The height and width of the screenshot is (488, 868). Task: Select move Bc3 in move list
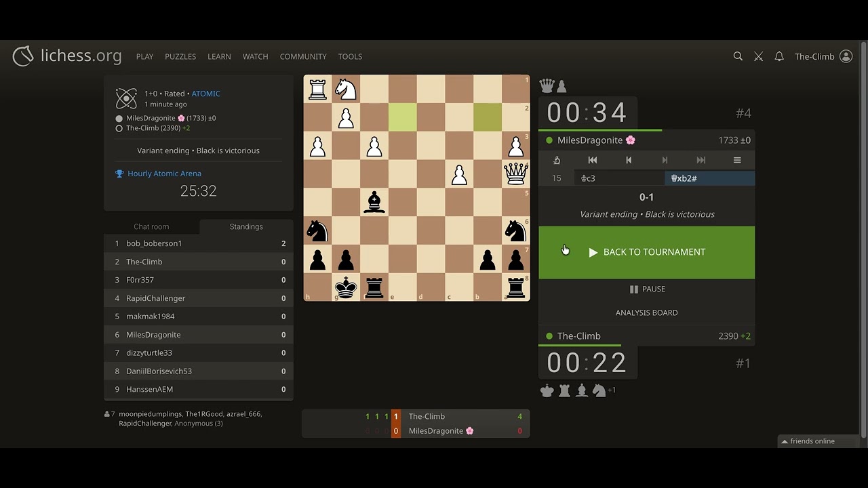click(620, 178)
